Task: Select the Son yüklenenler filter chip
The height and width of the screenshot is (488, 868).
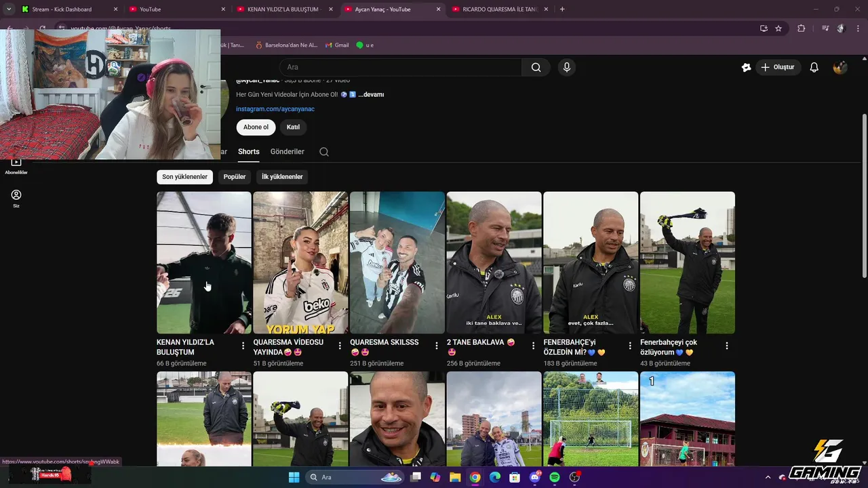Action: (x=184, y=177)
